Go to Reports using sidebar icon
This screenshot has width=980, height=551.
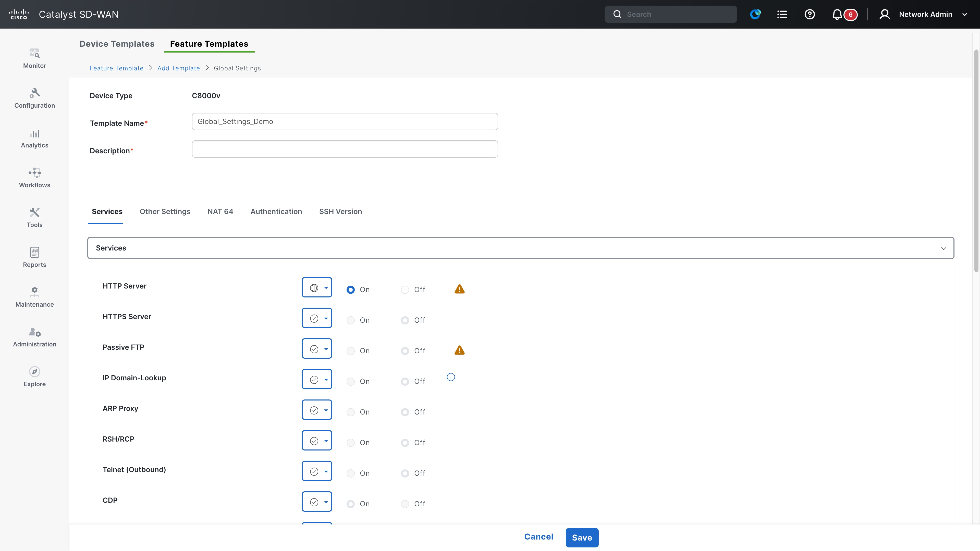tap(34, 257)
